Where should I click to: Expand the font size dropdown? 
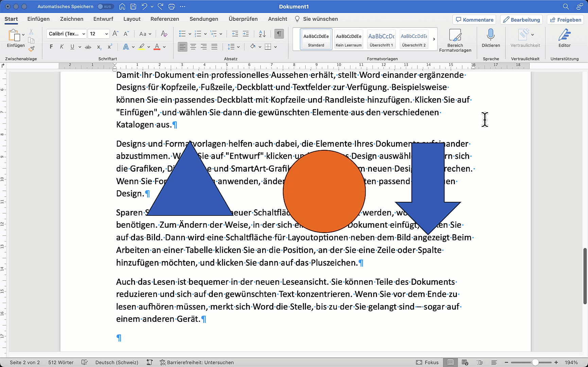pos(106,34)
